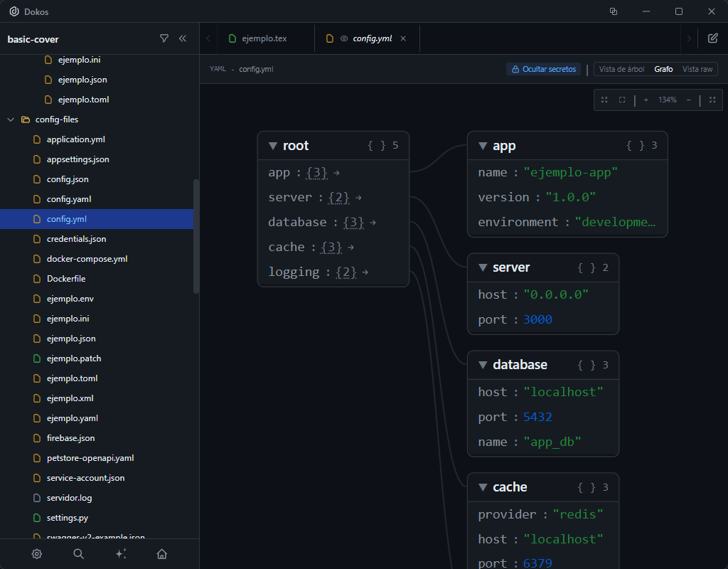Open settings via the gear icon

(x=37, y=553)
